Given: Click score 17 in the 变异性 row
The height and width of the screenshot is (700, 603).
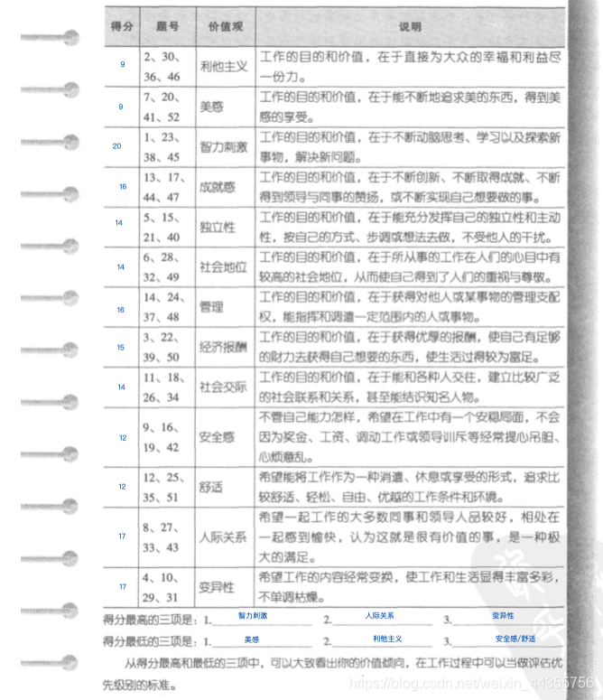Looking at the screenshot, I should (123, 586).
